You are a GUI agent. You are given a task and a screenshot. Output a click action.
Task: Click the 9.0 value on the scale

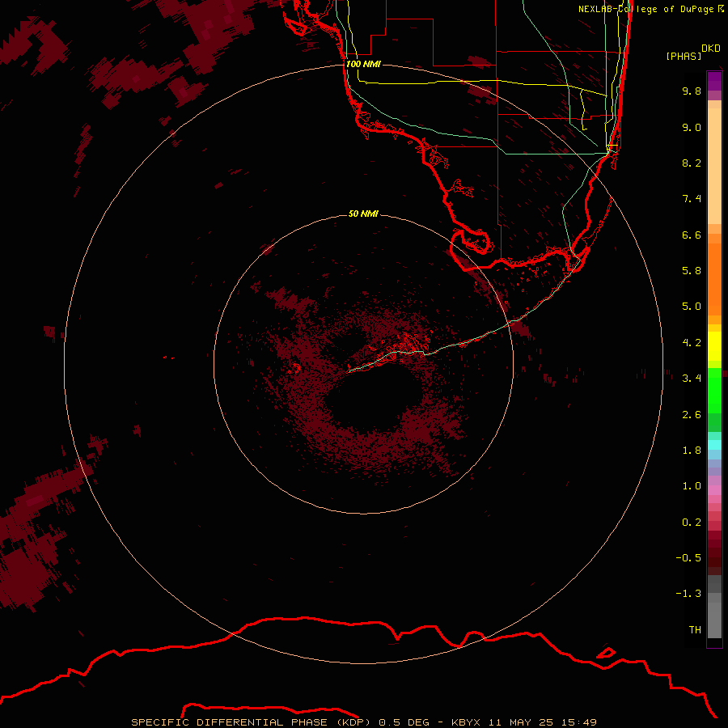pyautogui.click(x=692, y=127)
